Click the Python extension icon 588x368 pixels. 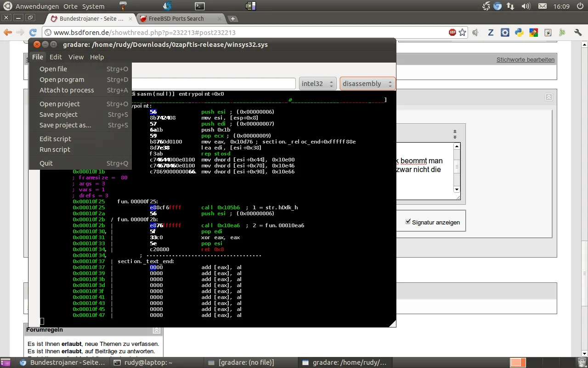(x=519, y=32)
